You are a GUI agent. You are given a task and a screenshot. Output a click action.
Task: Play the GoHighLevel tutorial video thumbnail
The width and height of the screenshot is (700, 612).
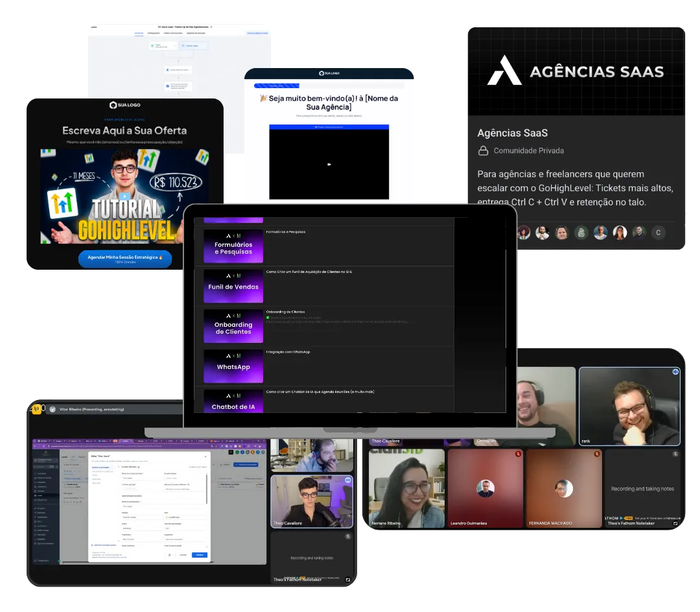coord(125,196)
